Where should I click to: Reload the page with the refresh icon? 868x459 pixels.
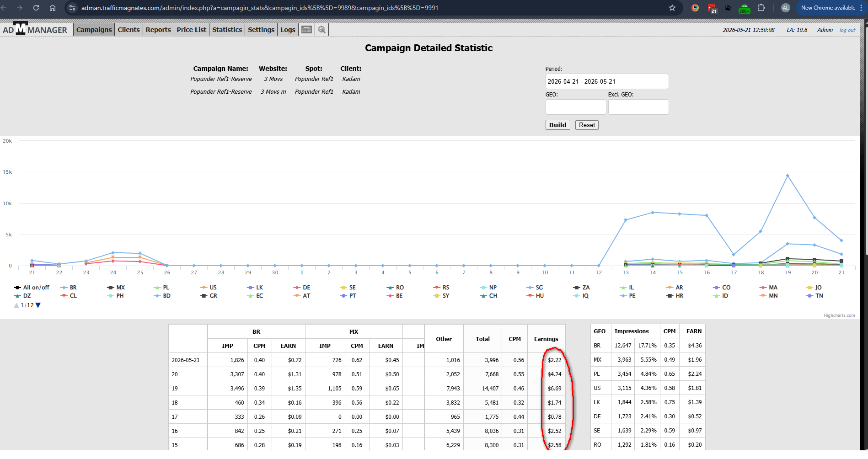point(36,8)
